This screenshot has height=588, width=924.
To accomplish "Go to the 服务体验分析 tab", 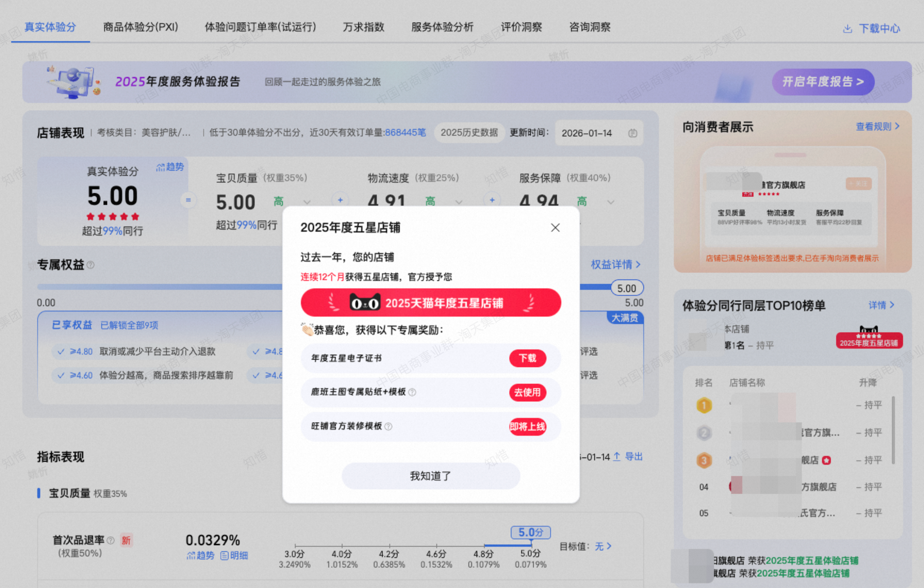I will [x=442, y=27].
